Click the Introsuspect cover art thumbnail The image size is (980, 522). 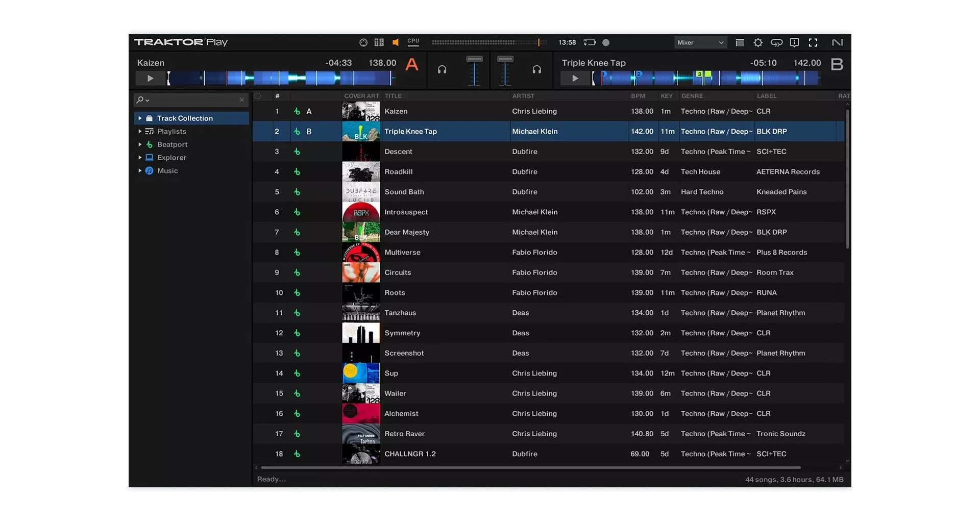coord(361,212)
